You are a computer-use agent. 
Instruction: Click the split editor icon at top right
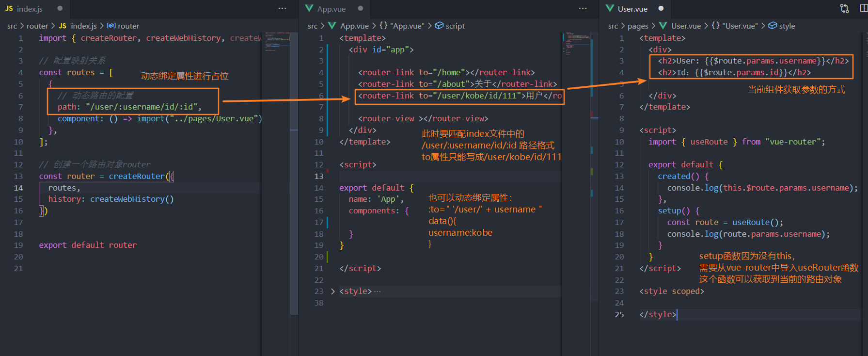tap(865, 9)
